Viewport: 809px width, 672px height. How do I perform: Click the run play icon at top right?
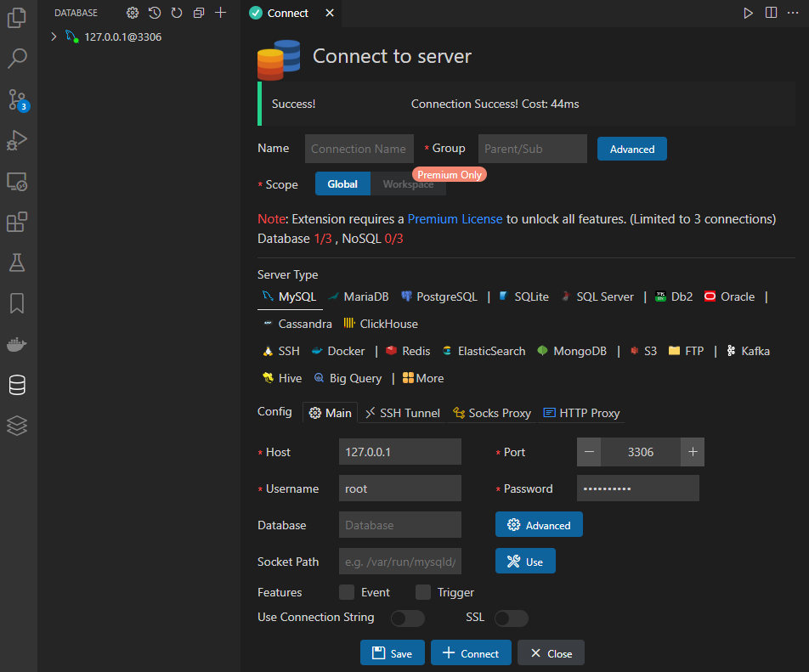point(748,13)
